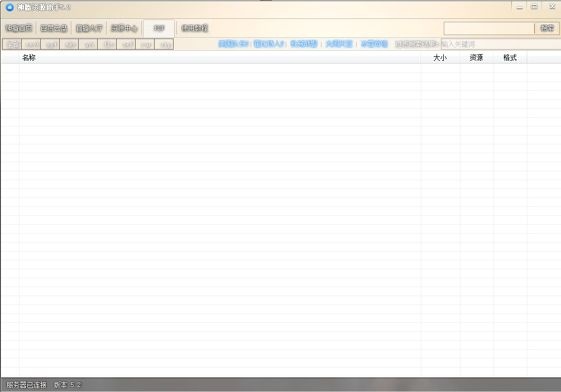Click the 美国队长2 hot search link

click(x=233, y=44)
